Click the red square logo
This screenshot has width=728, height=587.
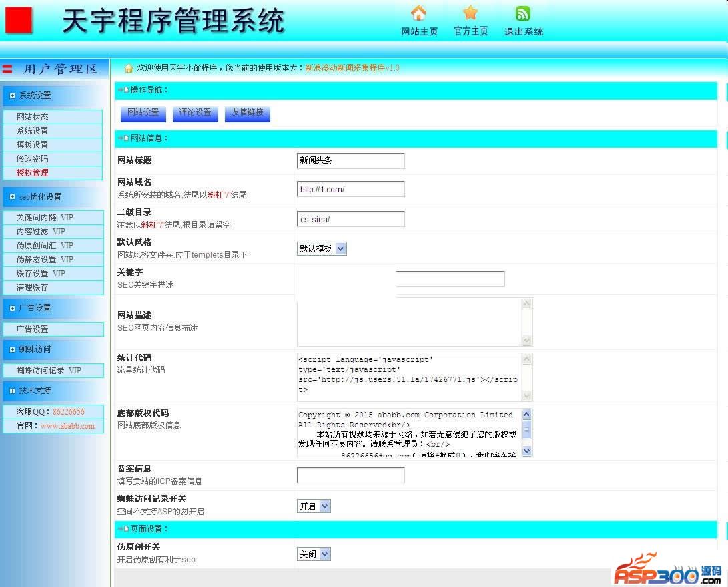point(19,21)
